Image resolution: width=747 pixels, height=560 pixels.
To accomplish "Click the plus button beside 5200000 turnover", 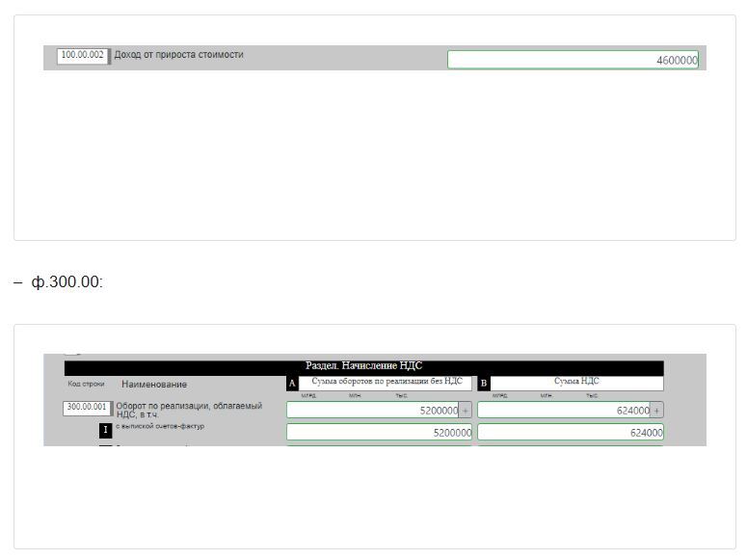I will (466, 411).
